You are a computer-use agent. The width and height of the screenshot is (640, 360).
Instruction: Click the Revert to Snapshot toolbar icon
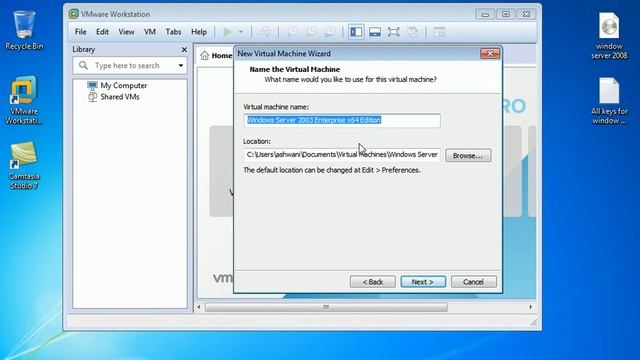(x=311, y=32)
